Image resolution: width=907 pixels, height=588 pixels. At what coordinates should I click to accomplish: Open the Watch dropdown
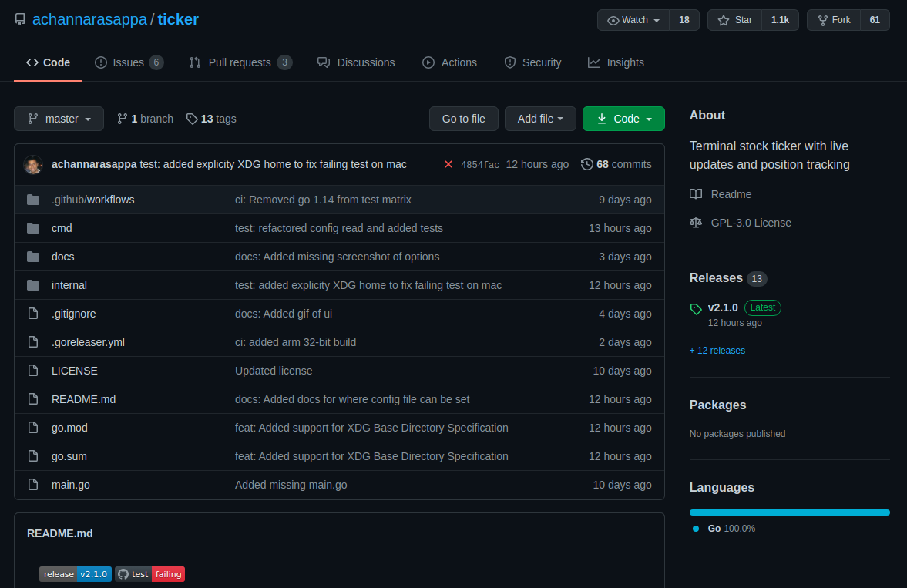(x=633, y=20)
